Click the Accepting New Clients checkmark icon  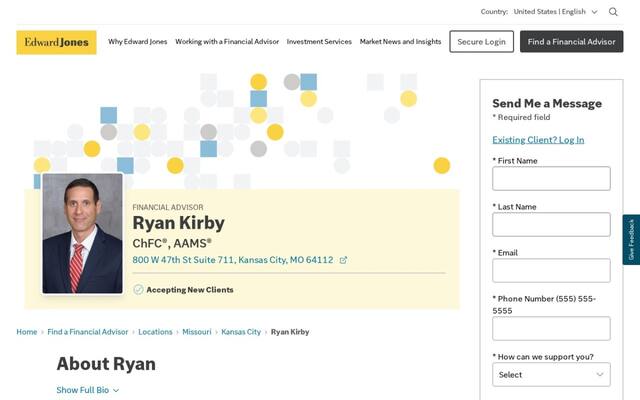click(138, 290)
